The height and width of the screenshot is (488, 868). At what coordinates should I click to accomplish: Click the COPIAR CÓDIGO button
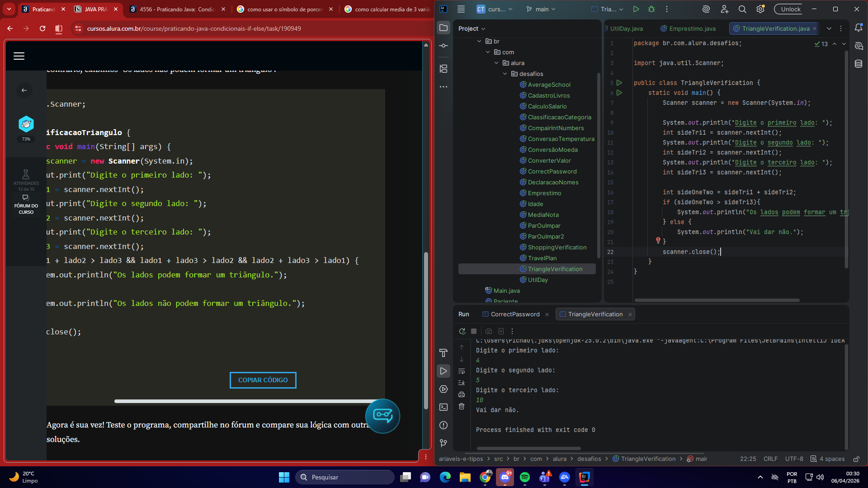click(x=263, y=380)
